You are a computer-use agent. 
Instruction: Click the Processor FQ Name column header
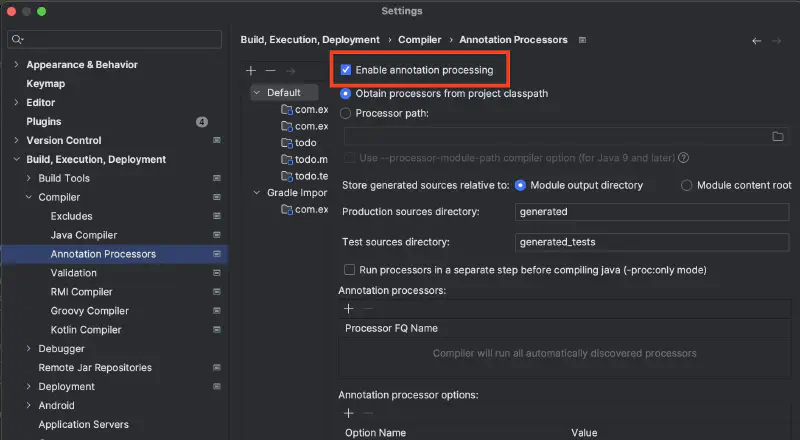coord(391,328)
